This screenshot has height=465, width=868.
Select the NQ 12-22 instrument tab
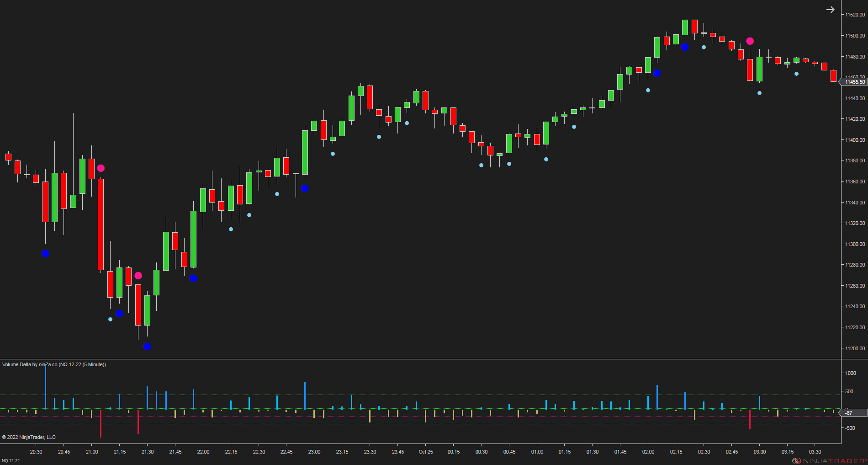click(10, 460)
